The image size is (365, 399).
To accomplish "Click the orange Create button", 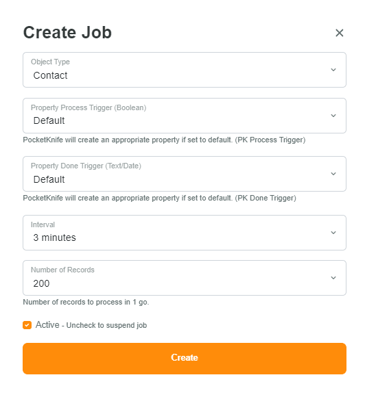I will click(184, 358).
